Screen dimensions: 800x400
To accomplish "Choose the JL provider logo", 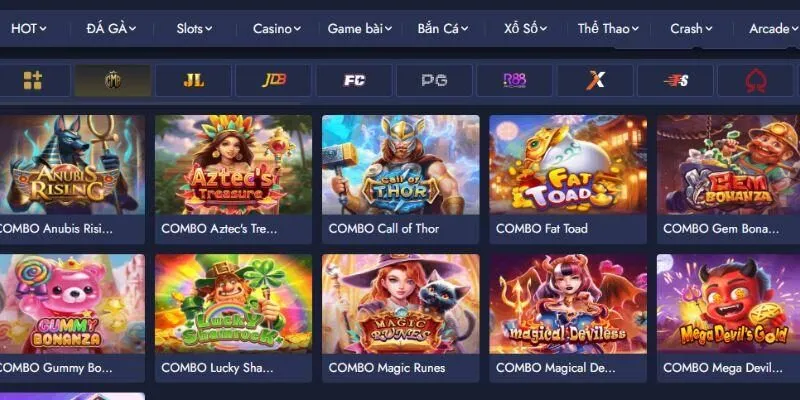I will click(193, 80).
